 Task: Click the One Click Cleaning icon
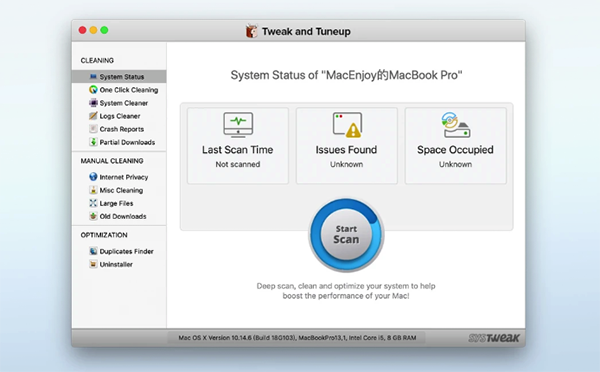pos(93,90)
